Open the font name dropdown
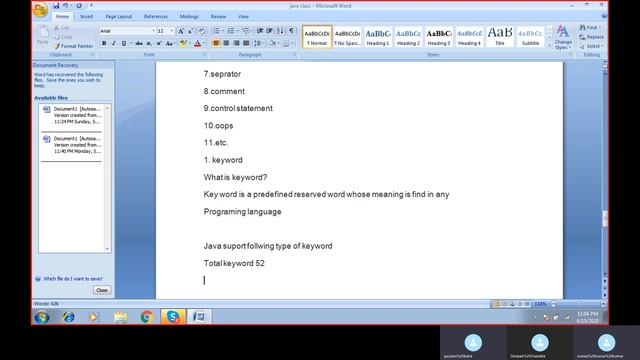 click(x=153, y=31)
